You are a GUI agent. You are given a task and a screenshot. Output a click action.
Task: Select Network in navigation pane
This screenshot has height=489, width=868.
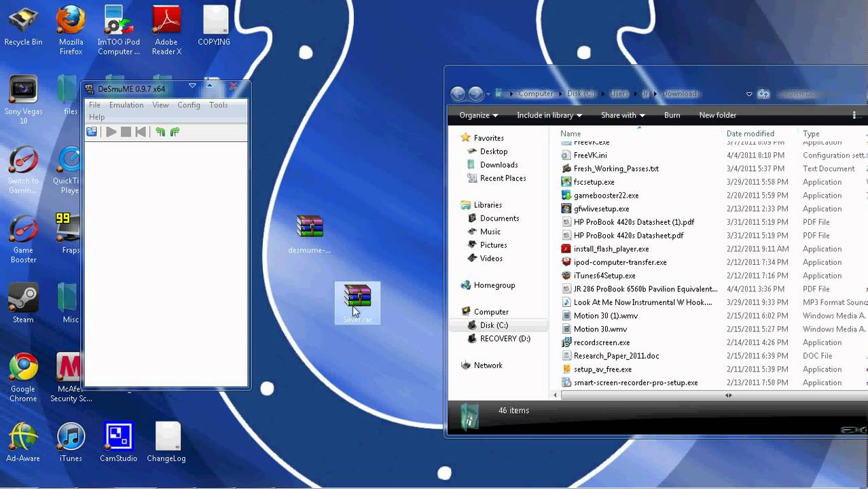tap(481, 365)
